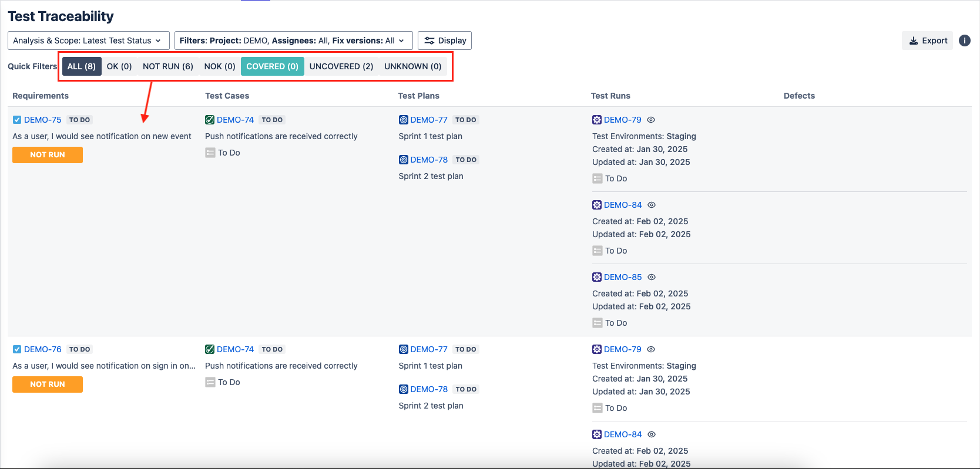Click the Export button
Screen dimensions: 980x469
(x=928, y=41)
